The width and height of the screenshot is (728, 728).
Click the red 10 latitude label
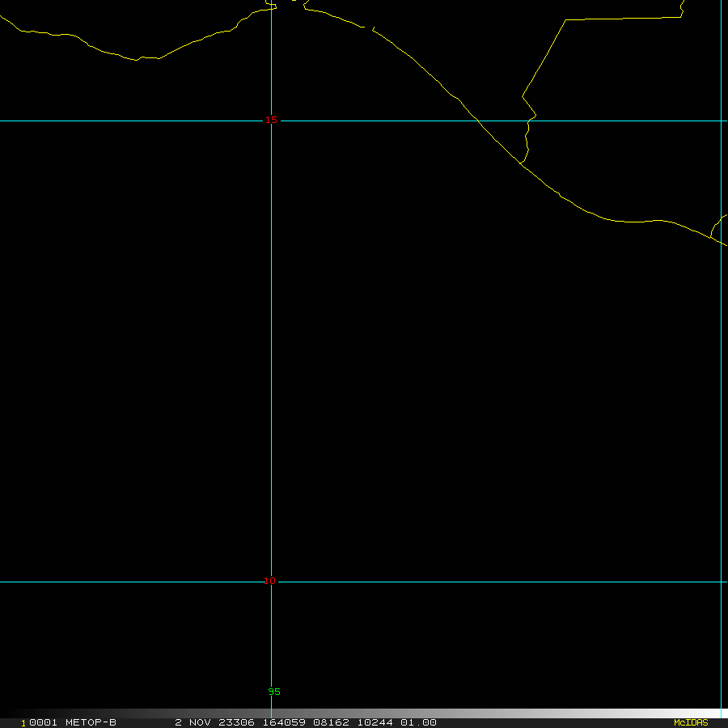[x=271, y=581]
